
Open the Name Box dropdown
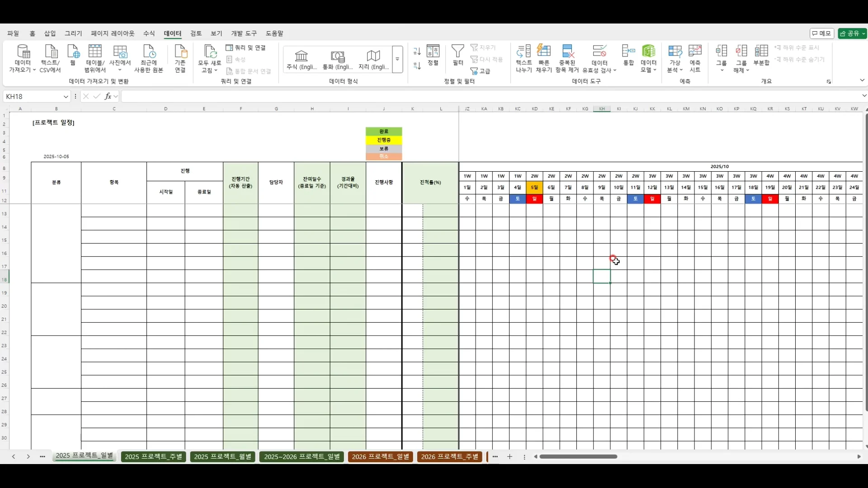coord(66,96)
